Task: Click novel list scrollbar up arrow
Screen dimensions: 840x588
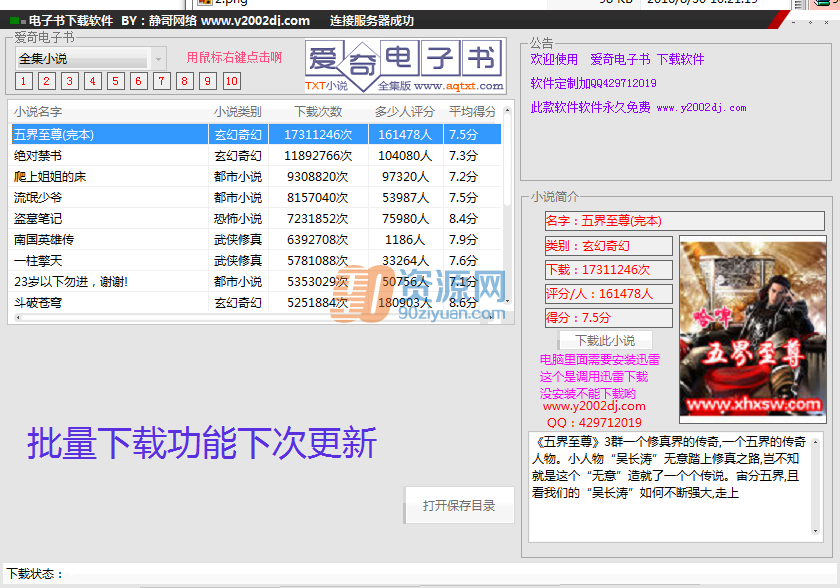Action: point(507,110)
